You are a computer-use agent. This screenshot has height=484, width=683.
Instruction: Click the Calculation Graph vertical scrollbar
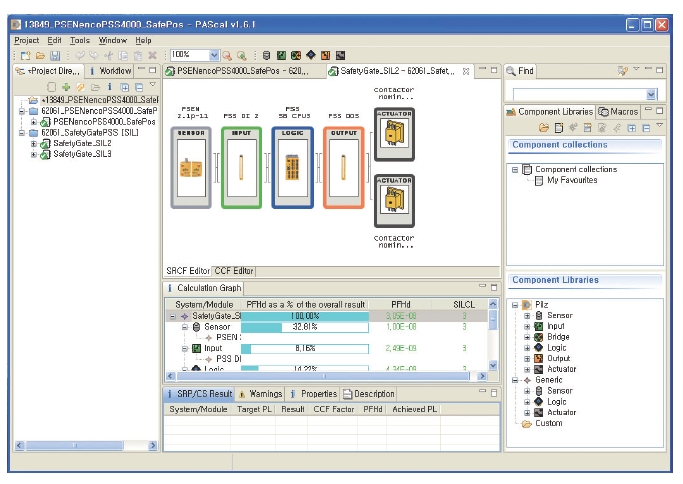click(x=493, y=335)
